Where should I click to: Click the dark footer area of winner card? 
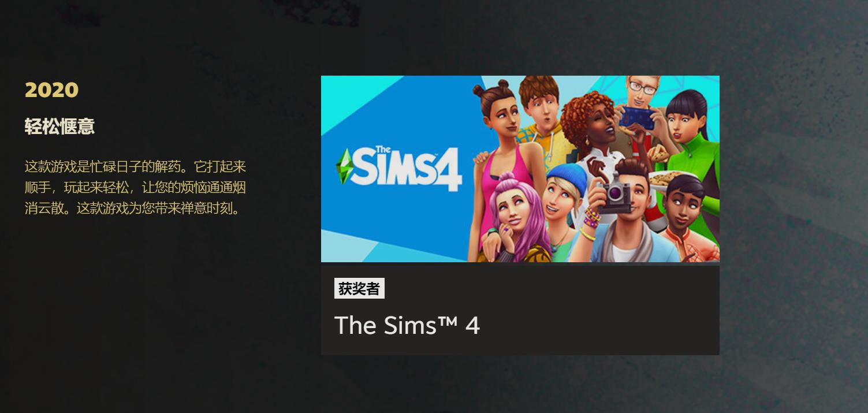(x=520, y=310)
